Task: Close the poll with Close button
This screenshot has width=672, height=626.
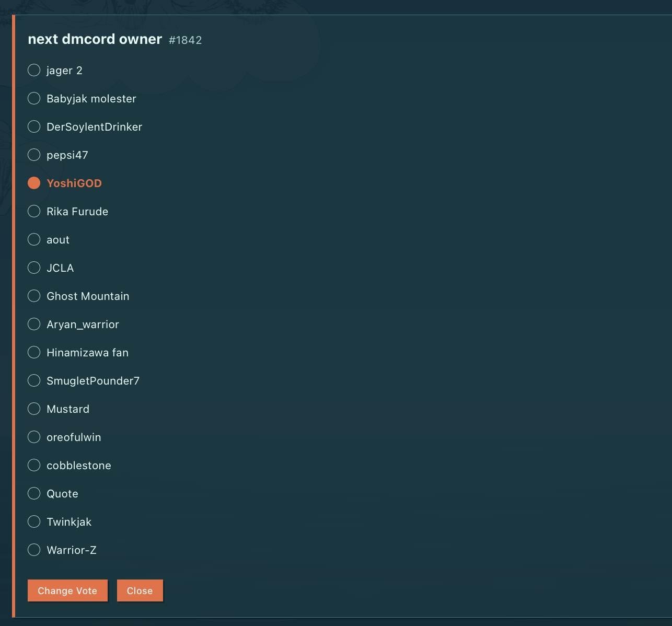Action: tap(140, 590)
